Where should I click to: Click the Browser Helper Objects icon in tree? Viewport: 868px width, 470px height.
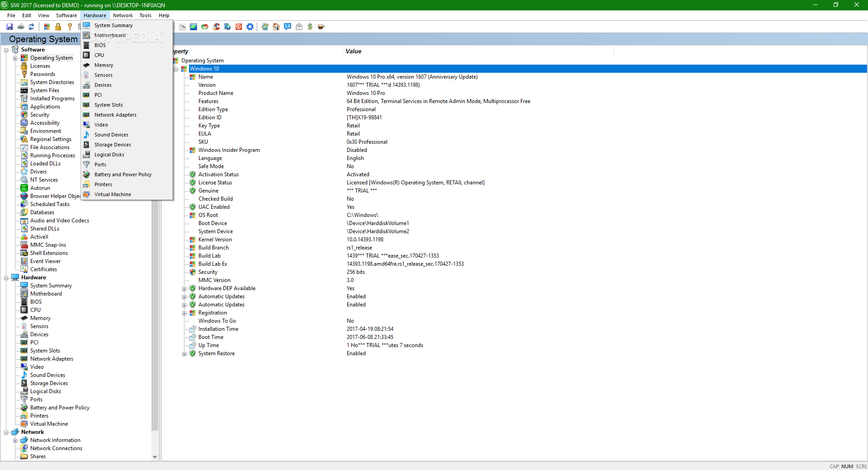[x=24, y=196]
